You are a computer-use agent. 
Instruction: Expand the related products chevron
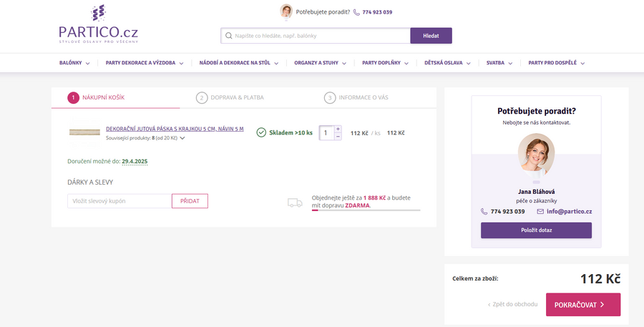pyautogui.click(x=182, y=138)
